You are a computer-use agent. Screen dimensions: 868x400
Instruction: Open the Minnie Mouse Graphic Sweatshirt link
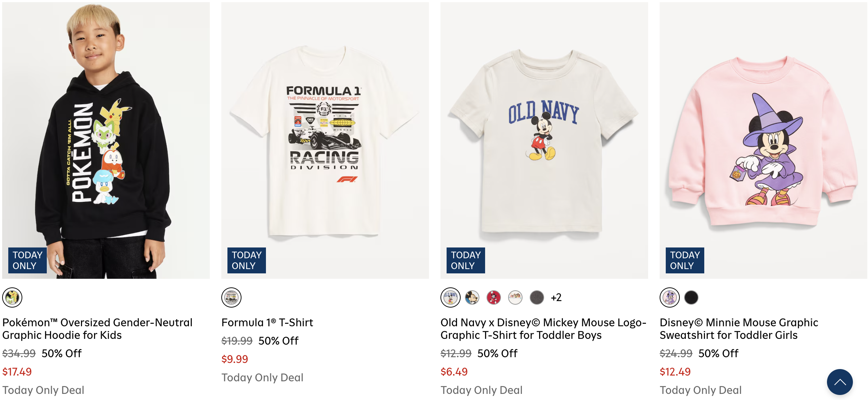coord(738,328)
